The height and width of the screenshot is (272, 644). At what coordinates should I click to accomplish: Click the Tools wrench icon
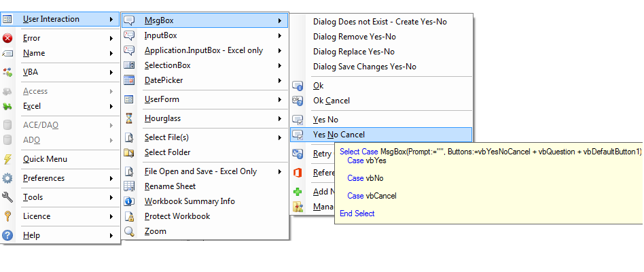pos(8,197)
